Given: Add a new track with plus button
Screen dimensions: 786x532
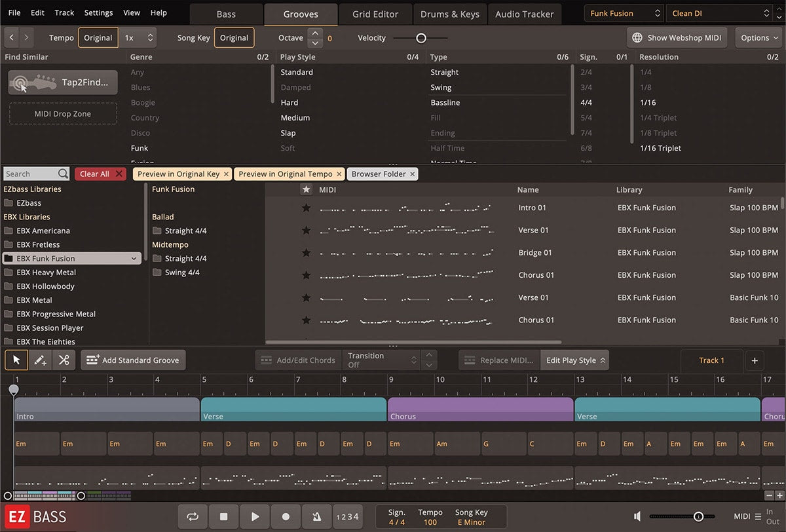Looking at the screenshot, I should 755,360.
